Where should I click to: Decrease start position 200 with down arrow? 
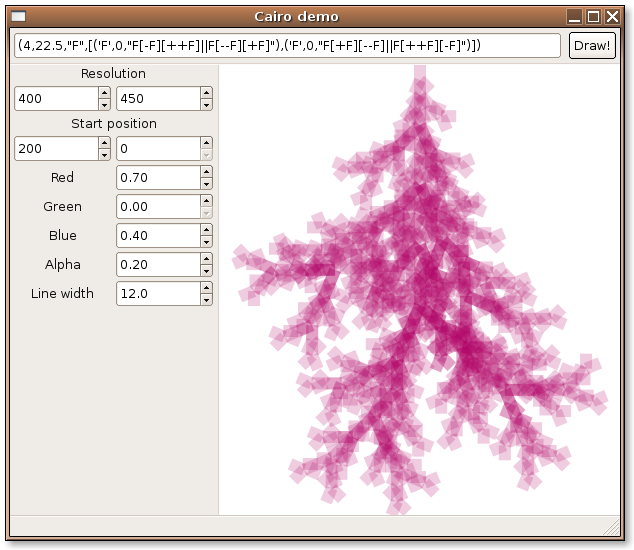tap(104, 155)
